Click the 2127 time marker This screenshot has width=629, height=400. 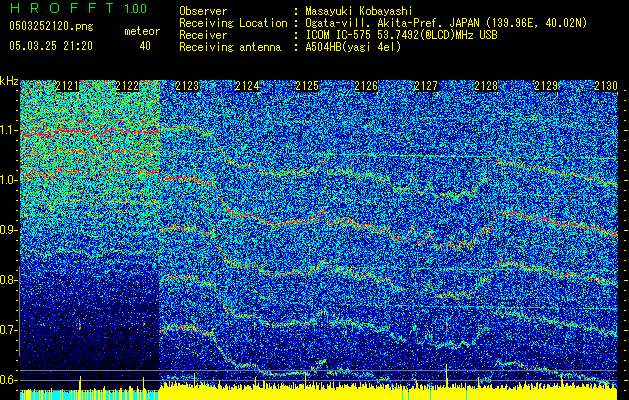[x=426, y=86]
